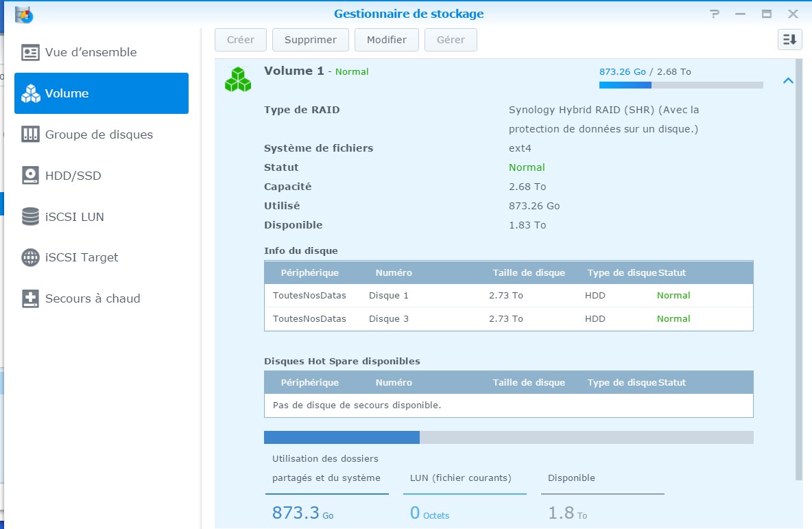Open the help question mark icon
Screen dimensions: 812x529
pos(715,14)
